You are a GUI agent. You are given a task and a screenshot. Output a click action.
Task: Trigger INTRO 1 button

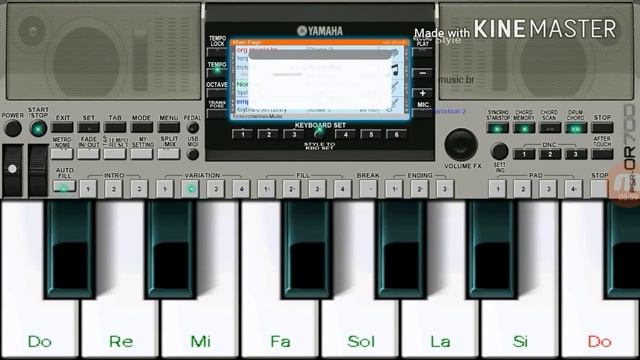(x=88, y=189)
